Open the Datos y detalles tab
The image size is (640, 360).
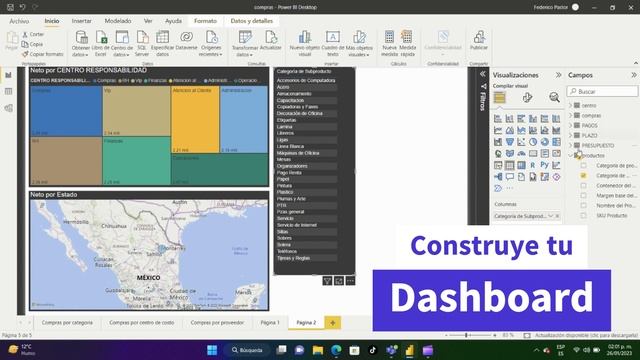click(251, 21)
